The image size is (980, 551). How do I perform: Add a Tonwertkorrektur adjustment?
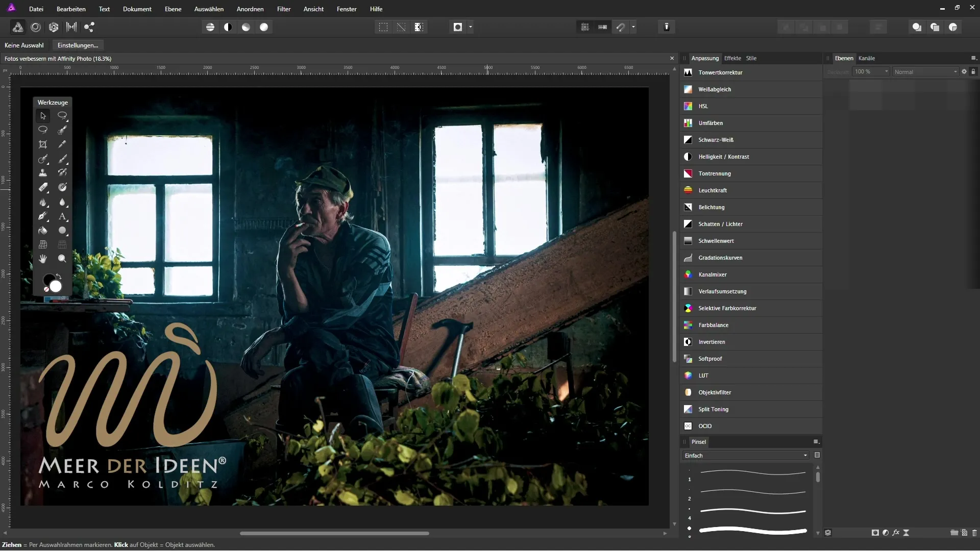(751, 72)
